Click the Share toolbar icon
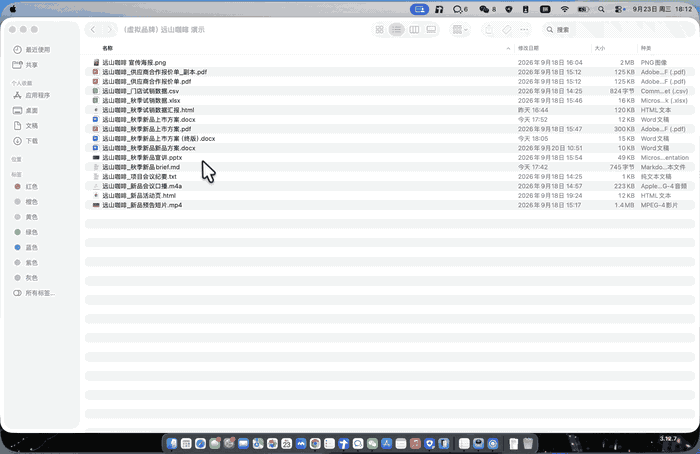The height and width of the screenshot is (454, 700). point(489,29)
